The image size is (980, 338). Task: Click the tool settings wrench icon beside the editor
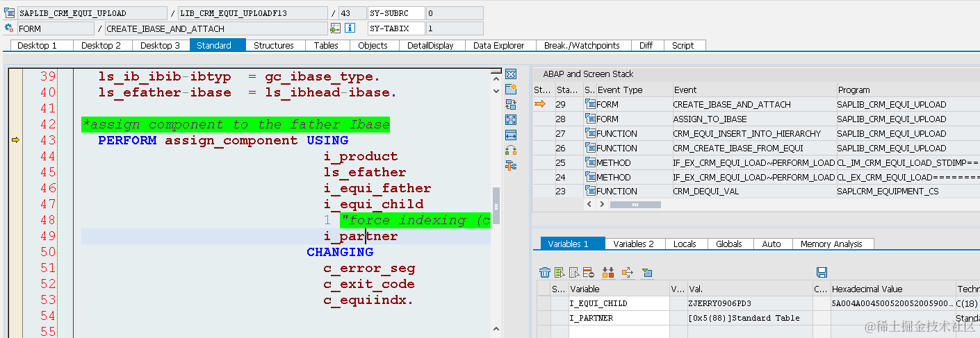[511, 166]
